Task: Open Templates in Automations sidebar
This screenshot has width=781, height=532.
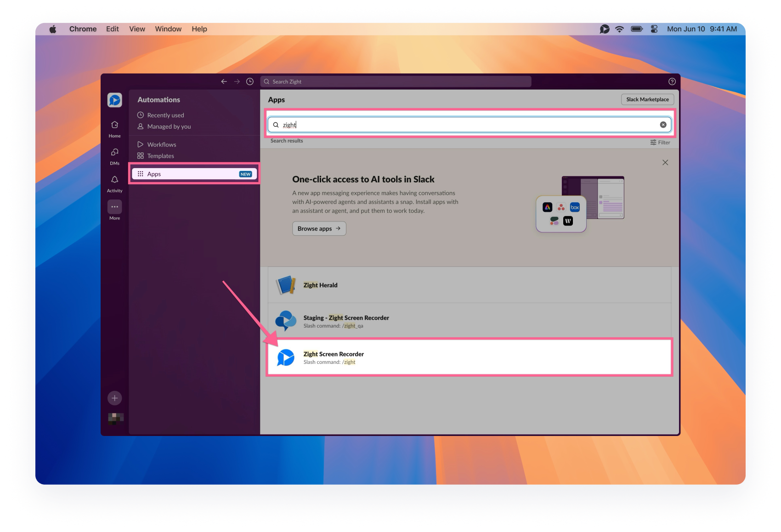Action: pos(160,156)
